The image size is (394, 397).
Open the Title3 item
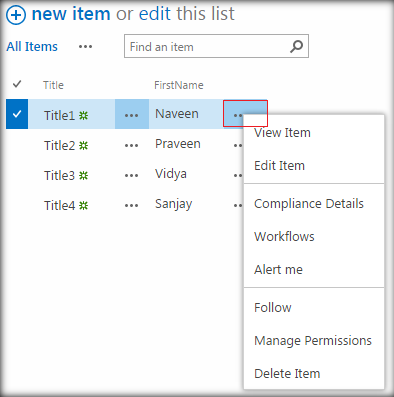click(x=59, y=176)
